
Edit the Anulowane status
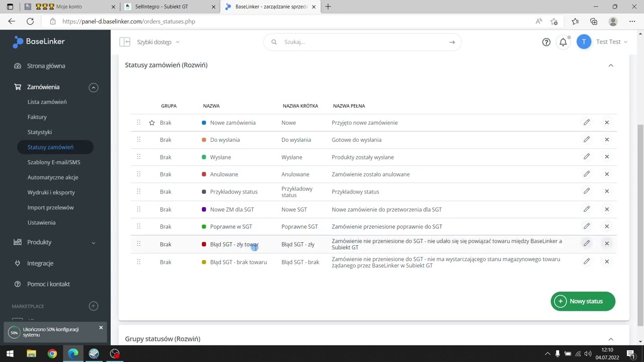tap(587, 174)
